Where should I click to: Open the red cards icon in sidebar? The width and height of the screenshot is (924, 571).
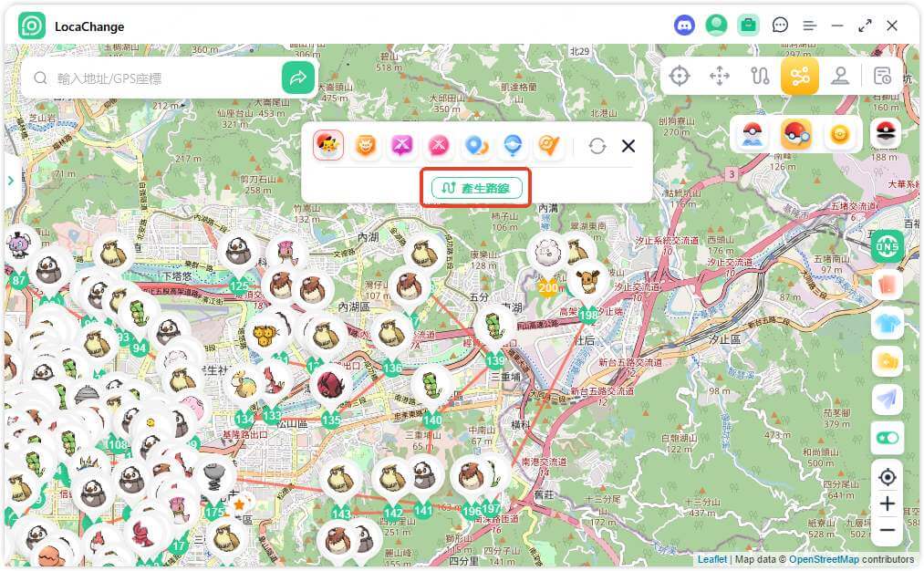887,285
